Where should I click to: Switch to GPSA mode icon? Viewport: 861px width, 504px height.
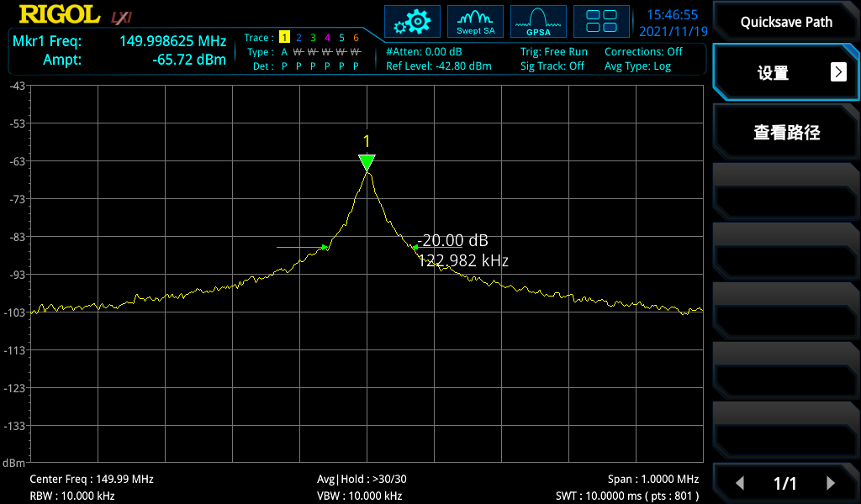pyautogui.click(x=538, y=22)
